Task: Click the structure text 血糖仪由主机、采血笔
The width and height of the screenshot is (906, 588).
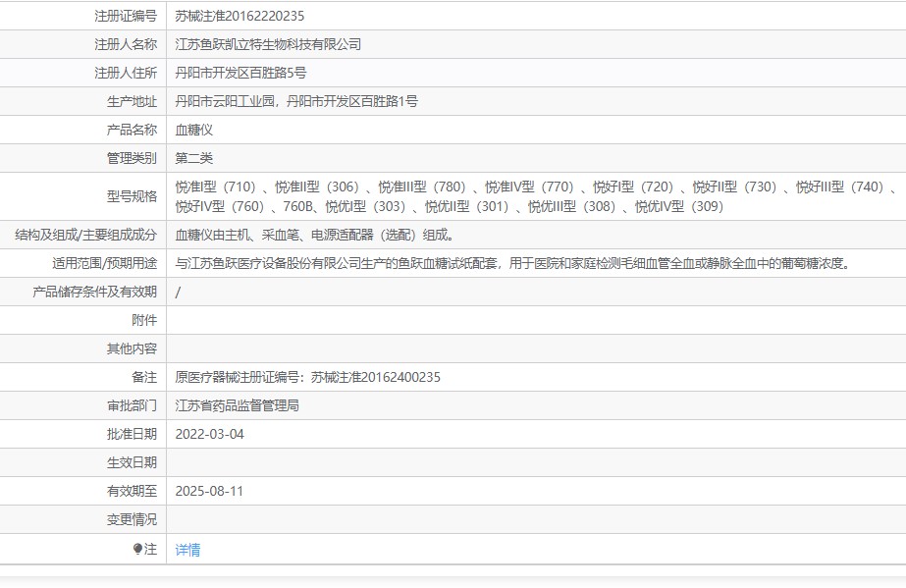Action: [x=238, y=235]
